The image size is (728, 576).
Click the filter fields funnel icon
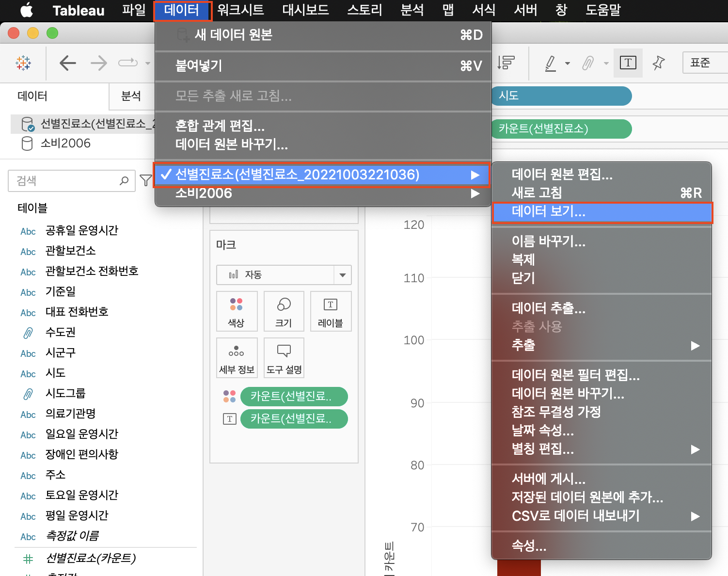click(x=145, y=180)
